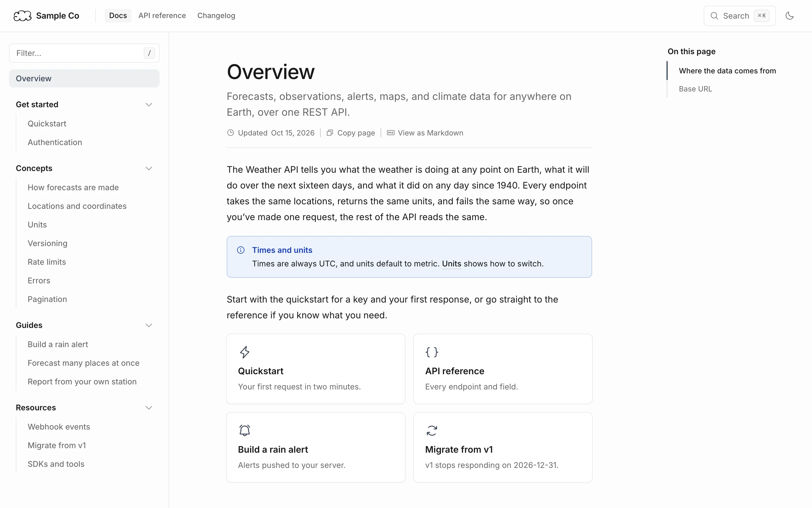Click the clock icon beside Updated date
The height and width of the screenshot is (508, 812).
[x=231, y=133]
